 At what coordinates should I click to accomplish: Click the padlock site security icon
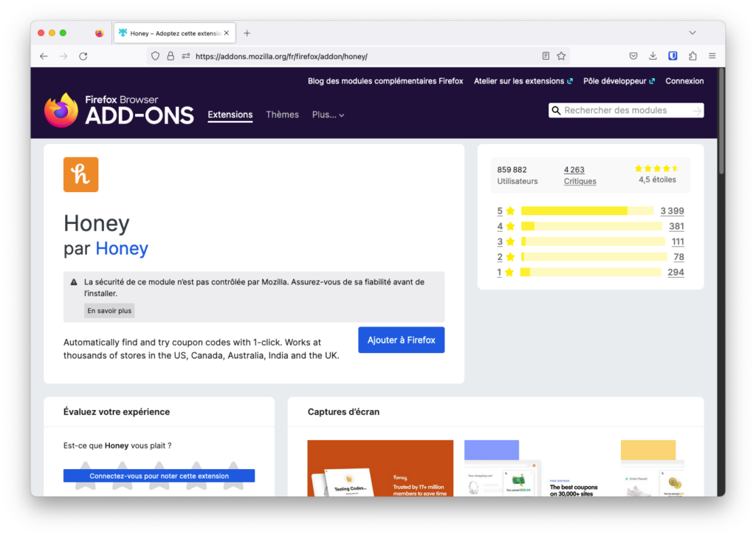click(x=171, y=56)
